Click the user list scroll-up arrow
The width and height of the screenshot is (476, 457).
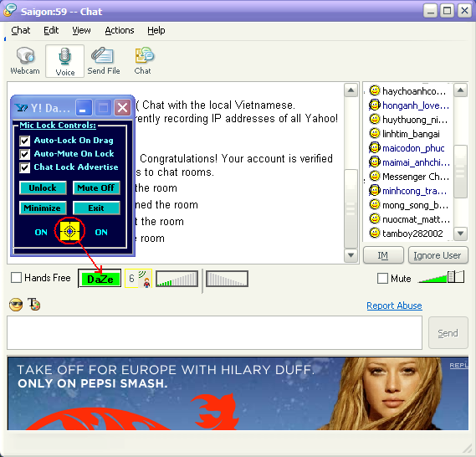click(x=460, y=90)
